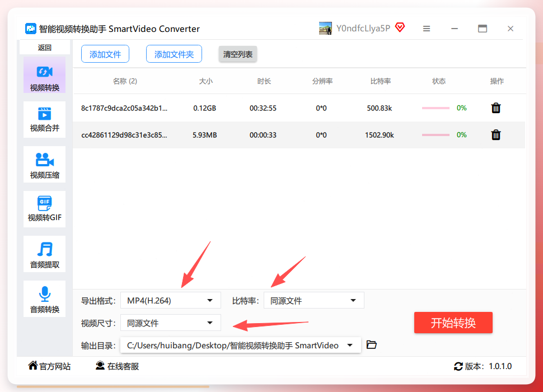
Task: Expand the 视频尺寸 video size dropdown
Action: pyautogui.click(x=170, y=323)
